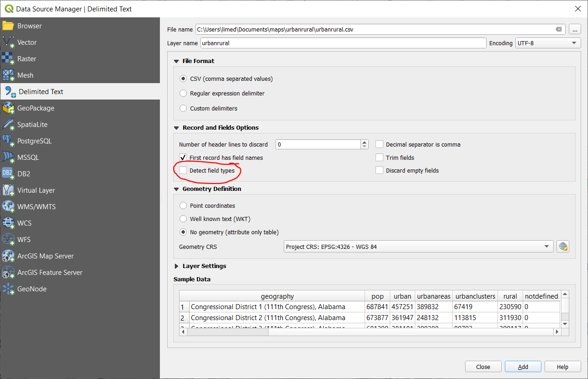Click the Mesh layer icon
This screenshot has height=379, width=588.
(8, 75)
